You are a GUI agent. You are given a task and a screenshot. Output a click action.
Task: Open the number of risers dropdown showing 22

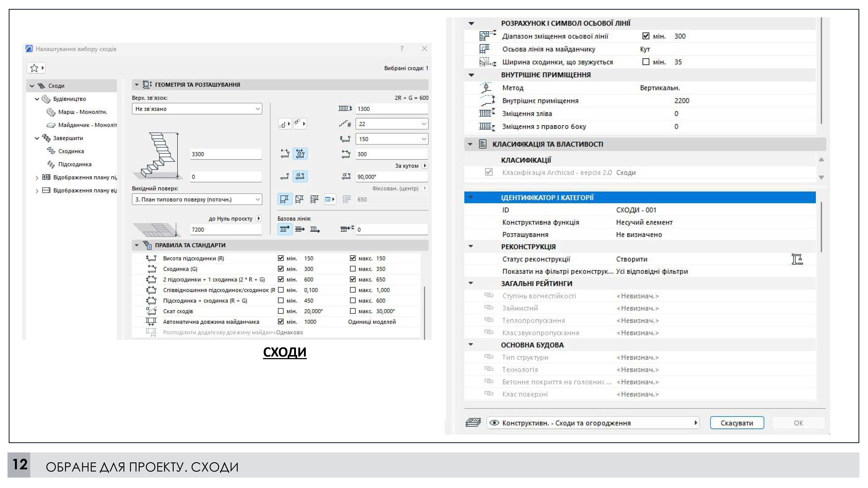tap(392, 124)
